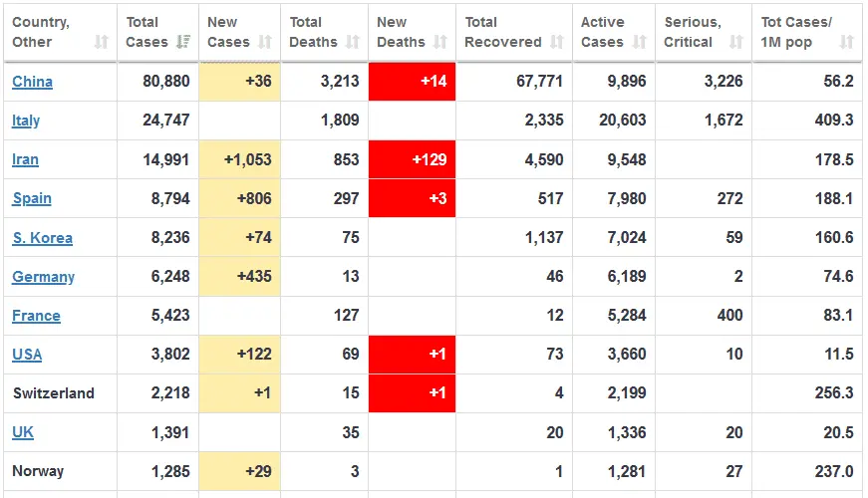Open the S. Korea link
Image resolution: width=868 pixels, height=498 pixels.
coord(42,238)
